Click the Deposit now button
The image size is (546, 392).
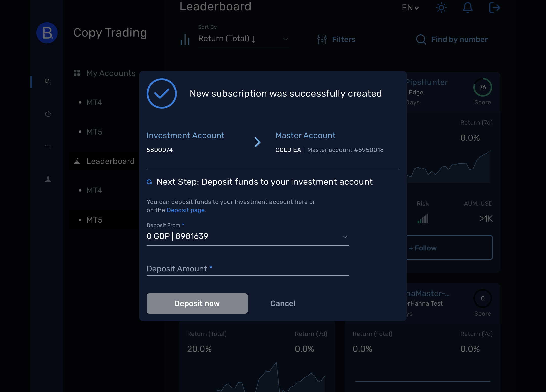pos(197,303)
